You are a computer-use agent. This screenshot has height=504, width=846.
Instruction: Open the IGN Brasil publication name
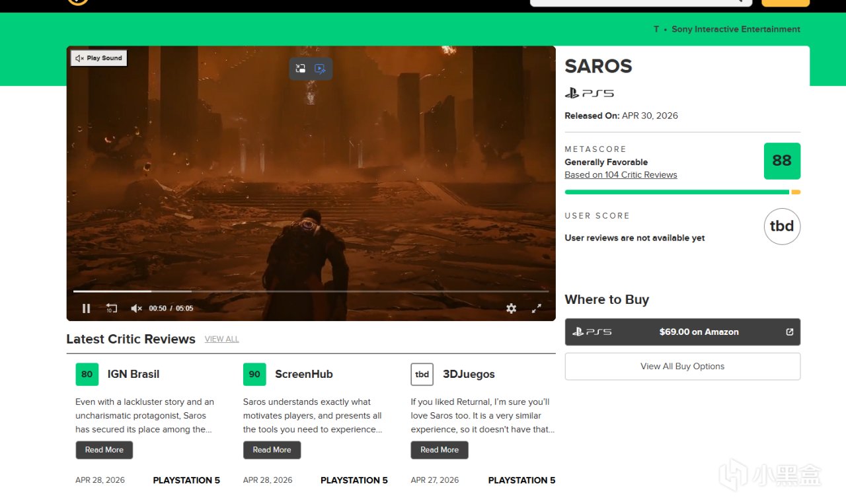pos(134,374)
